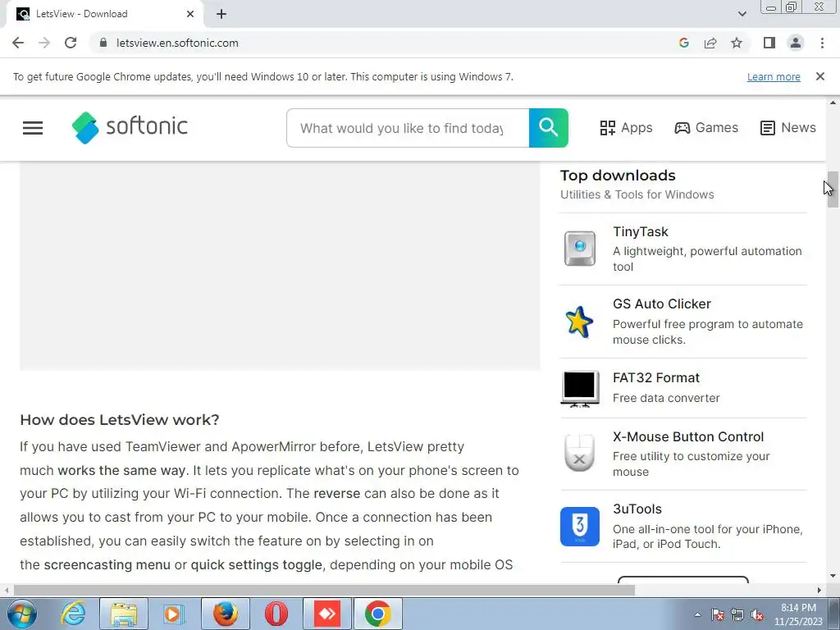
Task: Open Windows Media Player from taskbar
Action: pyautogui.click(x=173, y=614)
